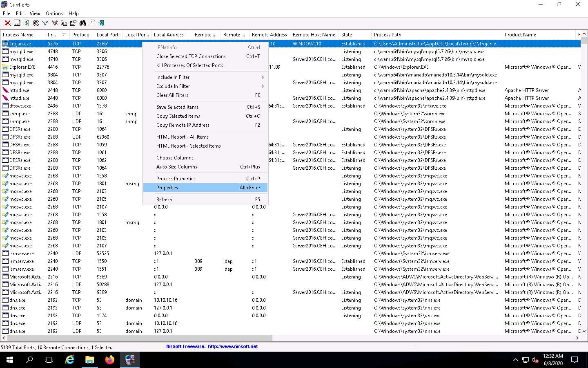Sort by Process Name column header
This screenshot has height=368, width=588.
click(x=22, y=35)
